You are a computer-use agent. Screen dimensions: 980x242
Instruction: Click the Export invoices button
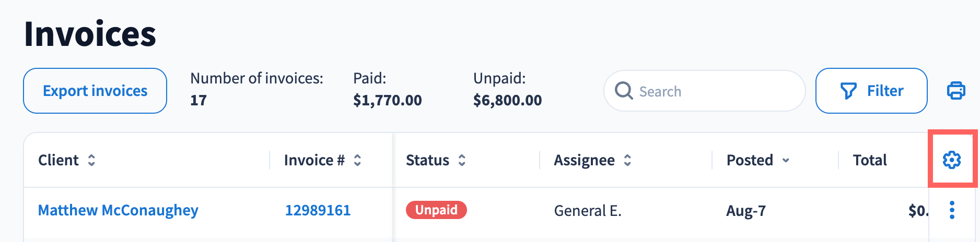pyautogui.click(x=95, y=91)
